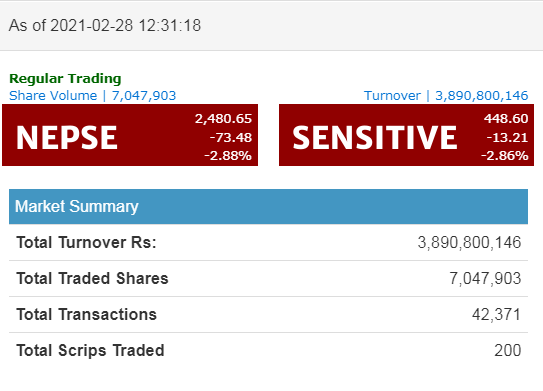Click the Regular Trading status text

(x=65, y=79)
